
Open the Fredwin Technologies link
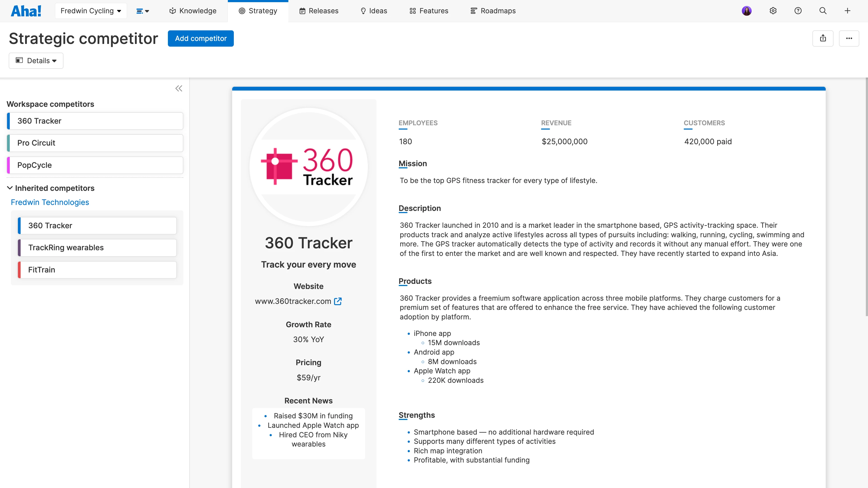click(50, 202)
